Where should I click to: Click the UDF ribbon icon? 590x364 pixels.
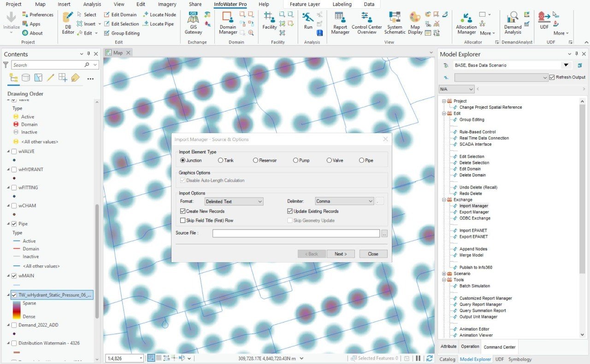pos(544,21)
